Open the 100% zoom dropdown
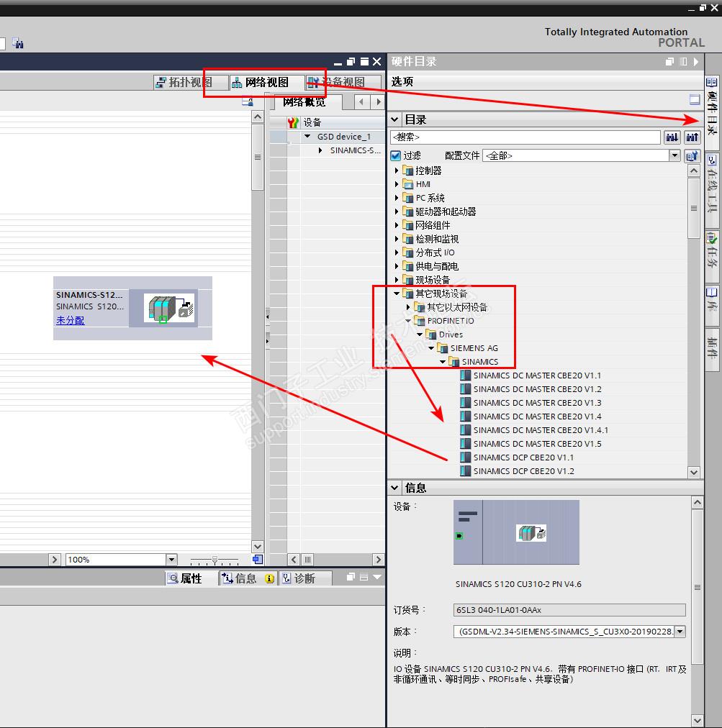This screenshot has width=722, height=728. point(171,560)
